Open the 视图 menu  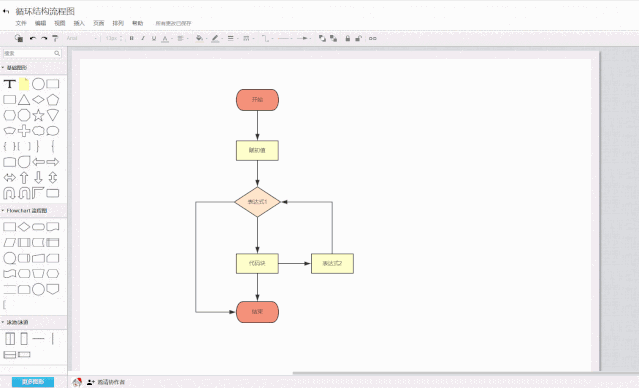tap(59, 23)
